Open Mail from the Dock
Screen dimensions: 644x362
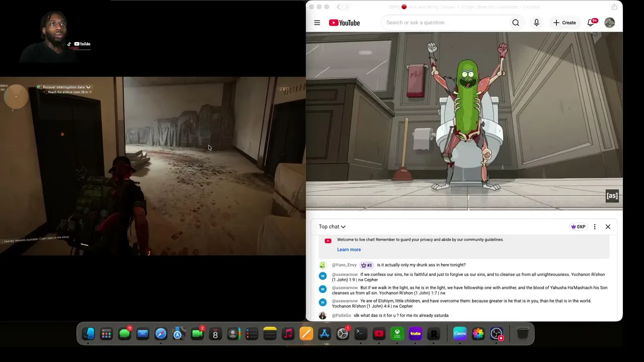(x=142, y=334)
